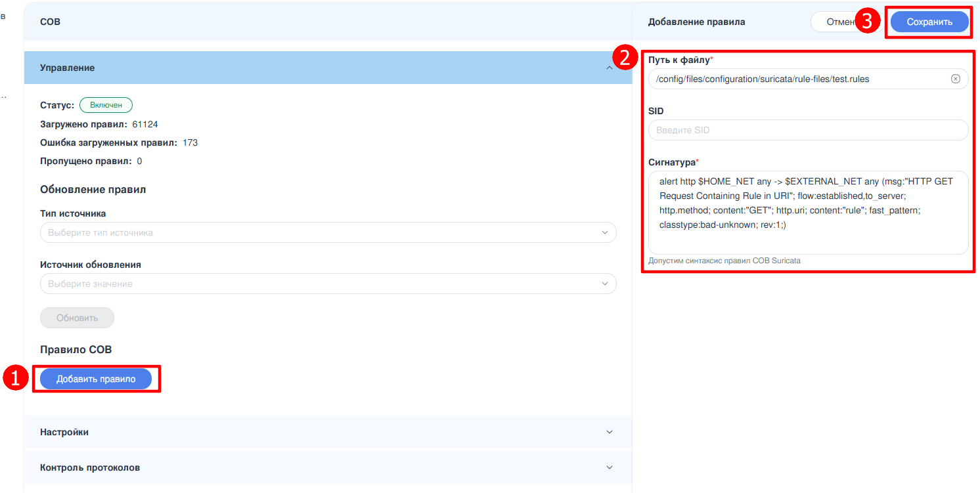
Task: Click the greyed-out Обновить button
Action: pos(77,318)
